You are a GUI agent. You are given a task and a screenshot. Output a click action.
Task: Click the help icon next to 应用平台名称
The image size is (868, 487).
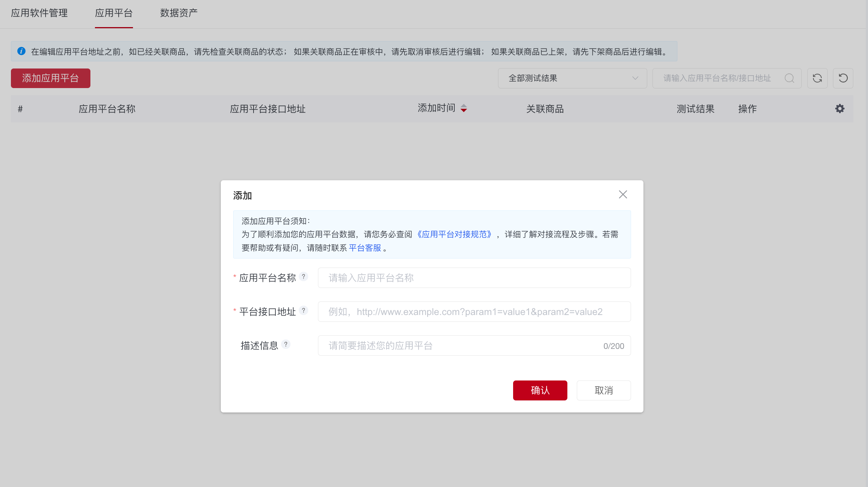[x=304, y=277]
